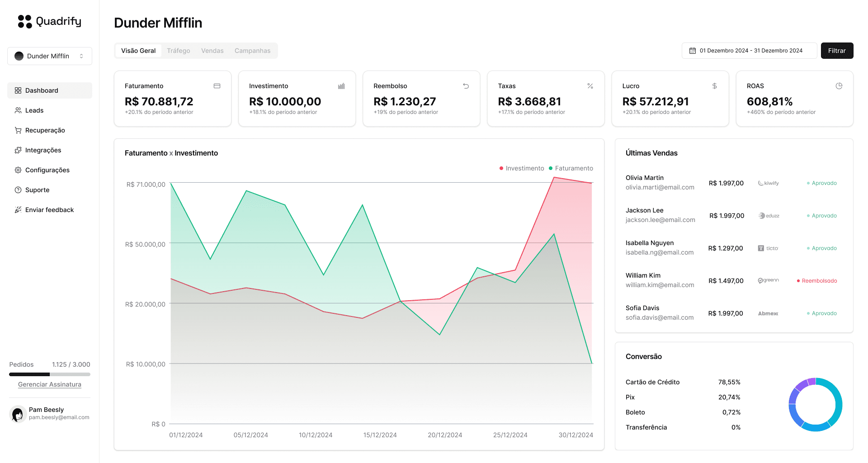Click the Investimento bar chart icon
The image size is (868, 463).
click(341, 86)
